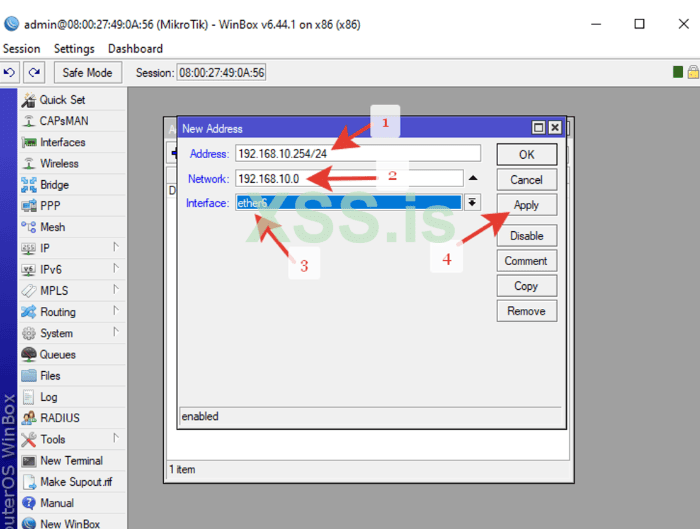Open Wireless settings icon
The width and height of the screenshot is (700, 530).
[x=29, y=163]
